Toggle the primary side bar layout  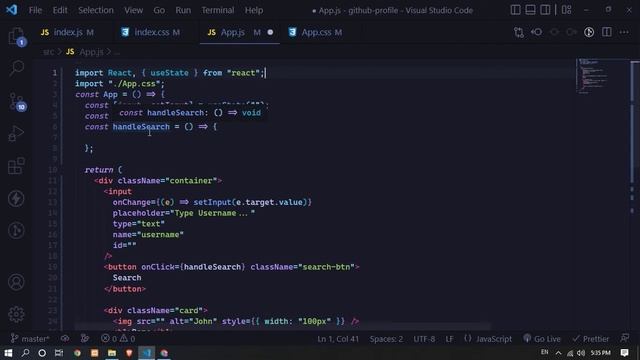(516, 10)
